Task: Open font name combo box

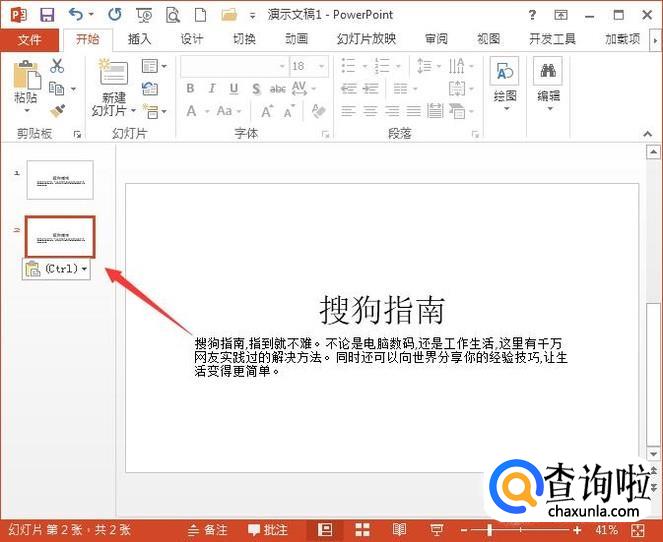Action: click(x=235, y=66)
